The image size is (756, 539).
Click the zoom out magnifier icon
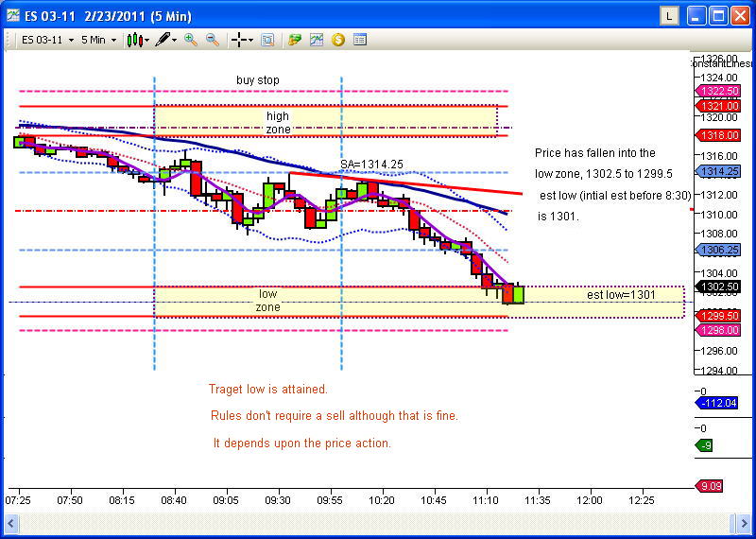pyautogui.click(x=213, y=40)
